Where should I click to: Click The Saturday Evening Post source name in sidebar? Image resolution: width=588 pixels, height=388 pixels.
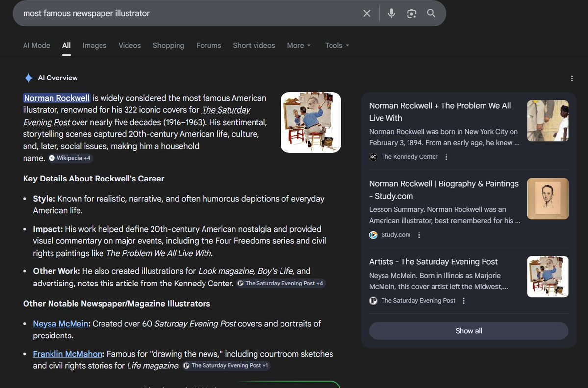(418, 301)
